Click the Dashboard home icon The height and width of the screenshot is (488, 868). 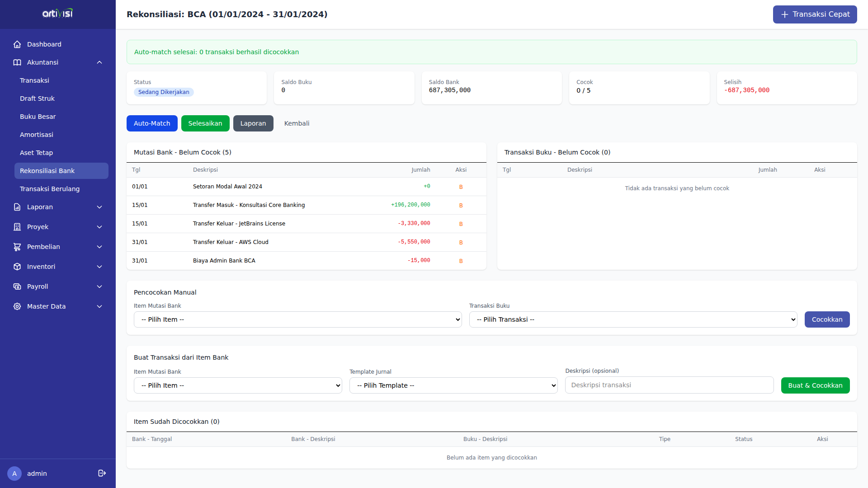[x=17, y=44]
